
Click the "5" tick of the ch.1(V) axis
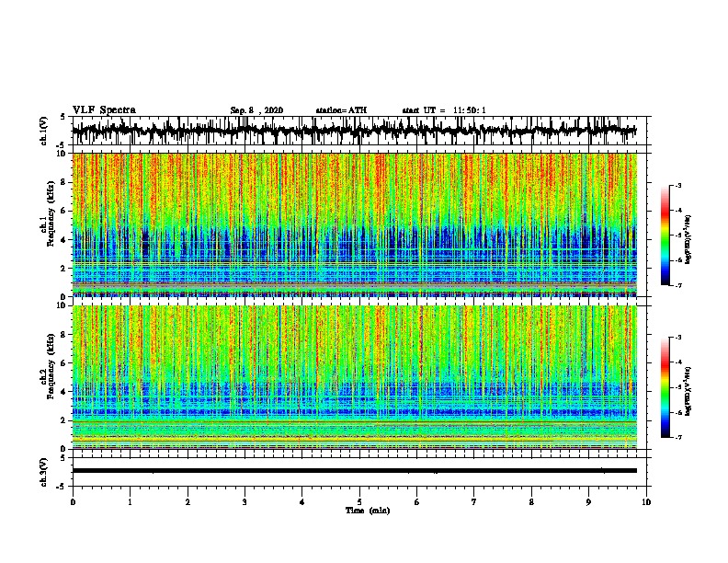pos(63,117)
